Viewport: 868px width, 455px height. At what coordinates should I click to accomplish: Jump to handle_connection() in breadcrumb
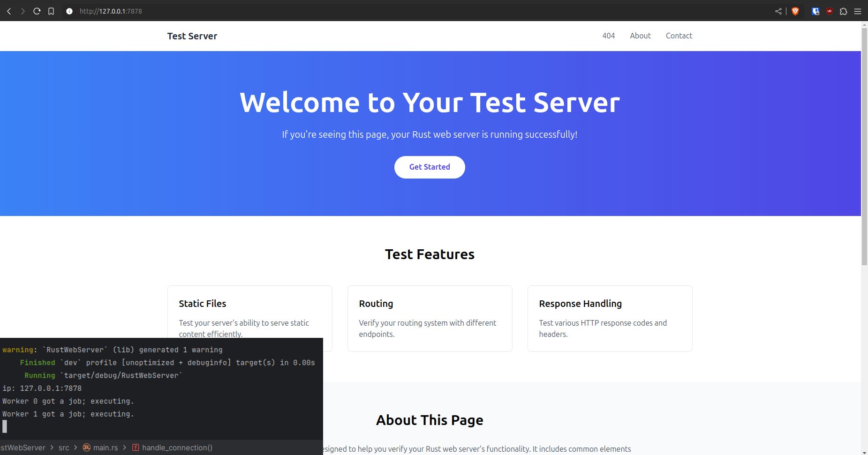click(177, 448)
